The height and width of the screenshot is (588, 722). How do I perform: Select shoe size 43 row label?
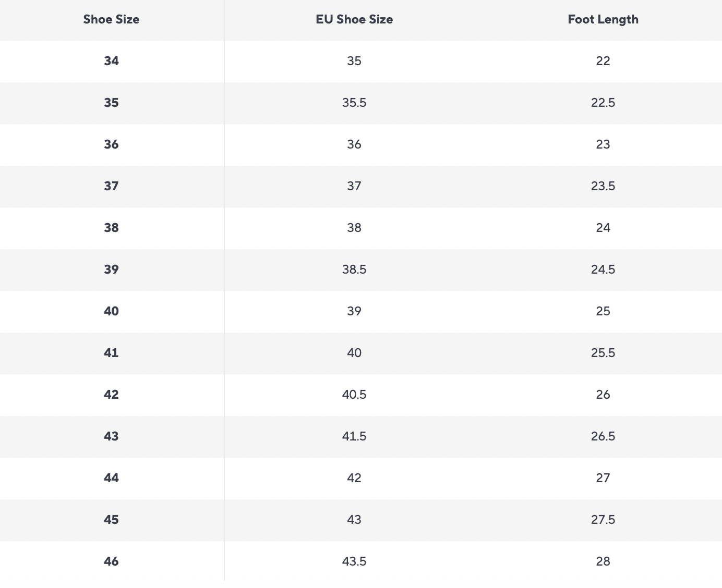tap(111, 436)
